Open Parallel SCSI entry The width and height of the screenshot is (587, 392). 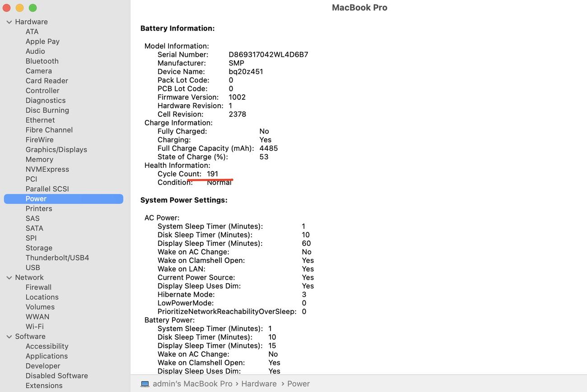tap(47, 189)
